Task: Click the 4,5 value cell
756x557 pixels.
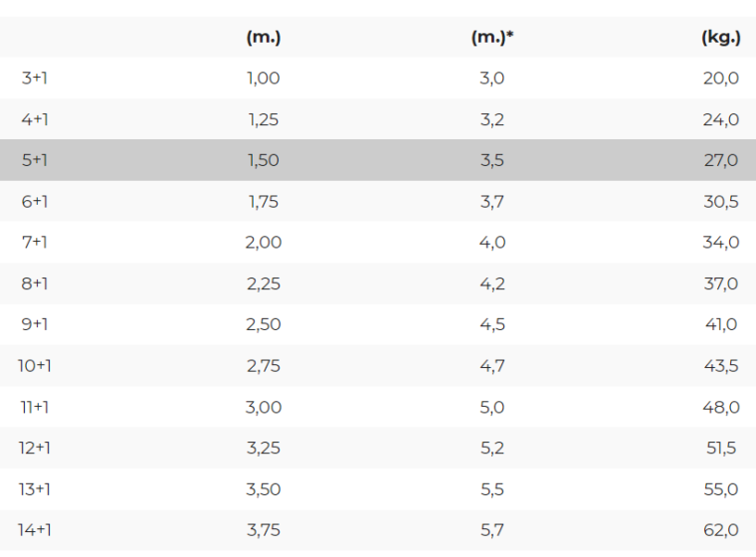Action: [x=492, y=324]
